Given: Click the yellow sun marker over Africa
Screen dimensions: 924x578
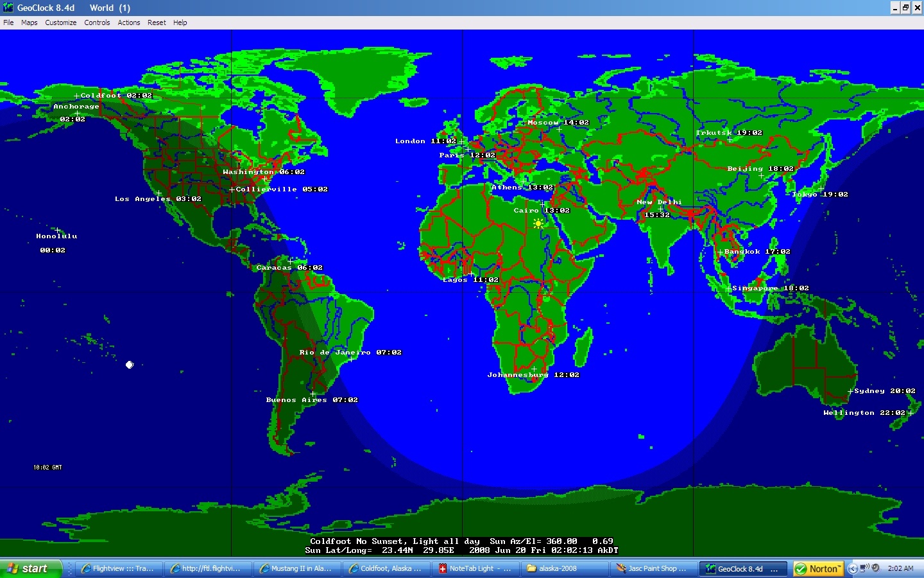Looking at the screenshot, I should [538, 223].
